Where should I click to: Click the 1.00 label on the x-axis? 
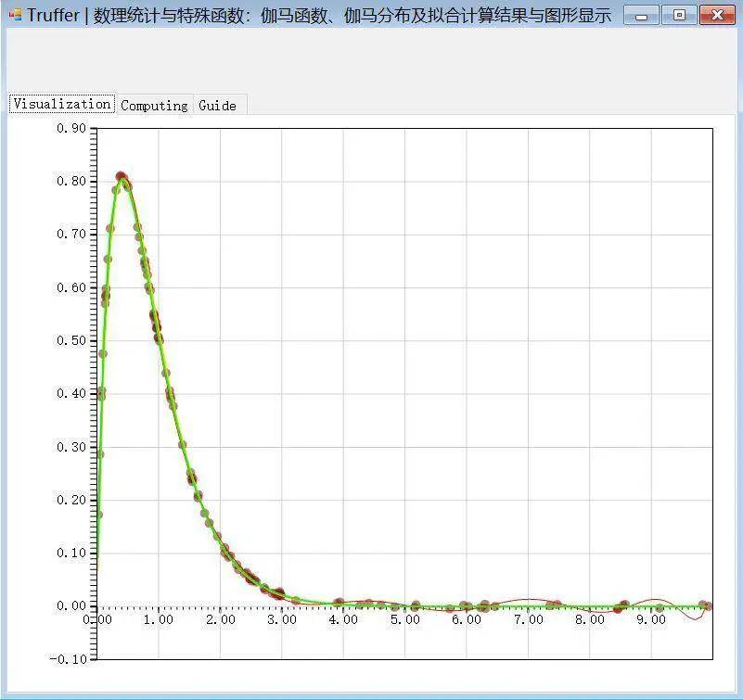(159, 620)
